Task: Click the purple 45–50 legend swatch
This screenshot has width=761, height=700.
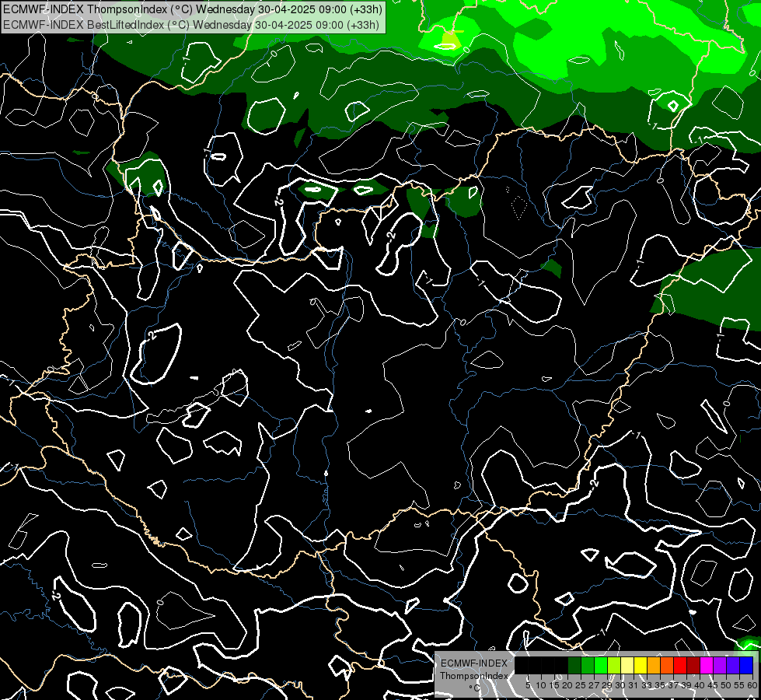Action: point(720,665)
